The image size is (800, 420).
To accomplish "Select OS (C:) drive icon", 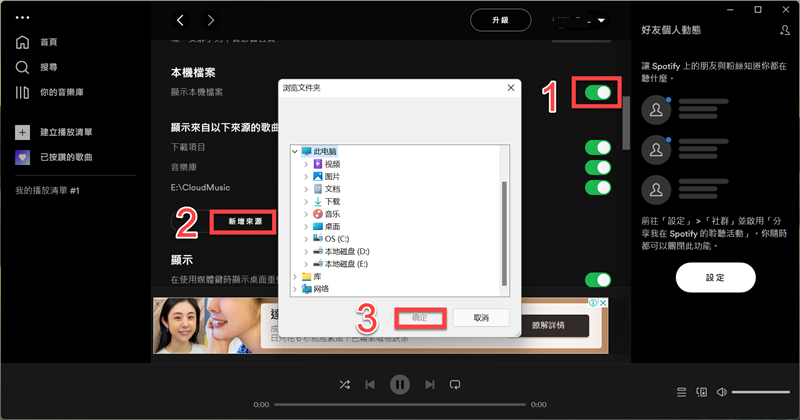I will (x=318, y=238).
